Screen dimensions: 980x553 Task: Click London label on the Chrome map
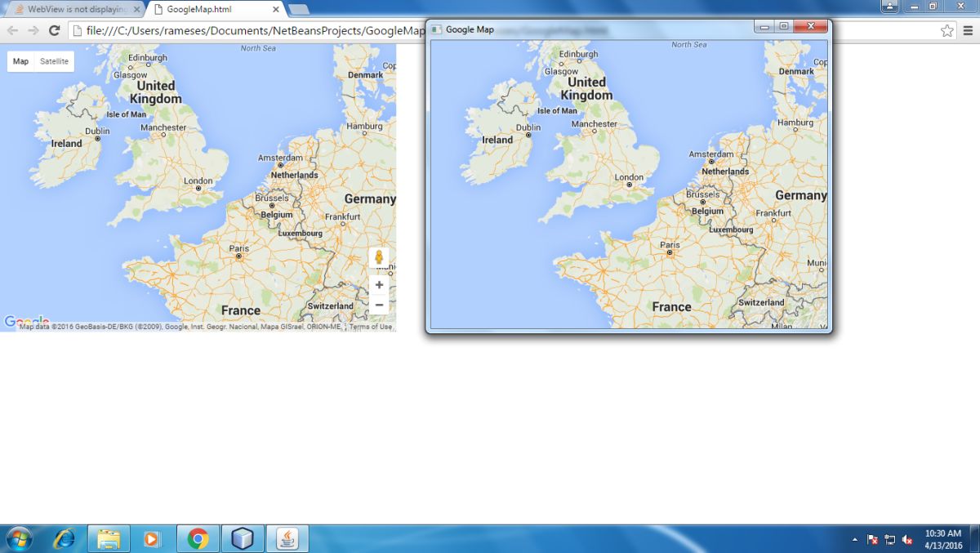(x=198, y=181)
